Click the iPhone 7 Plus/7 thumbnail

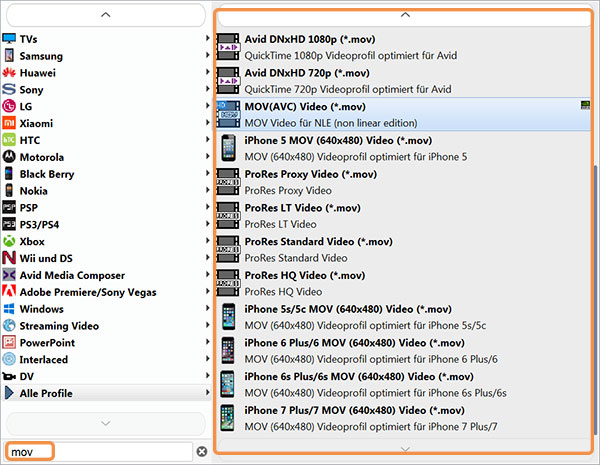click(228, 418)
